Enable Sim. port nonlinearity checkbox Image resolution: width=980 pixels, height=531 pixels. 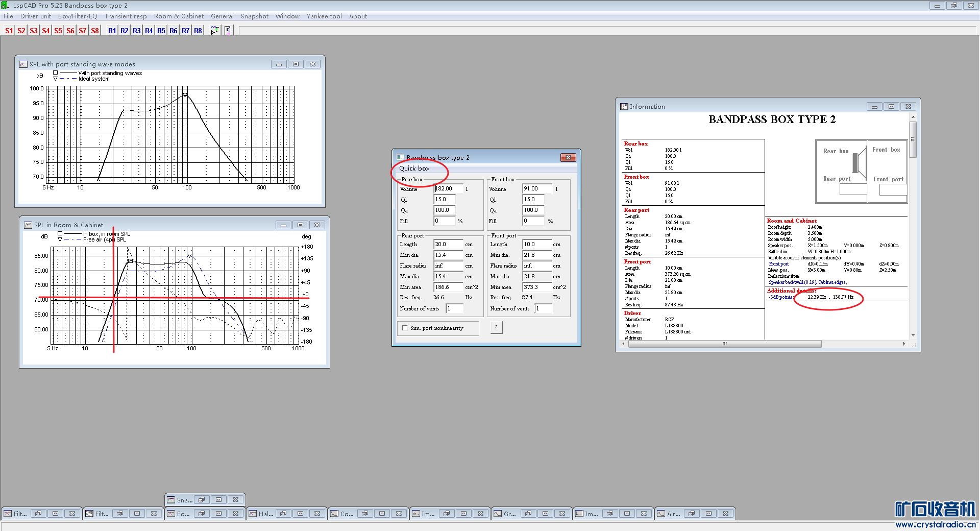[x=405, y=328]
